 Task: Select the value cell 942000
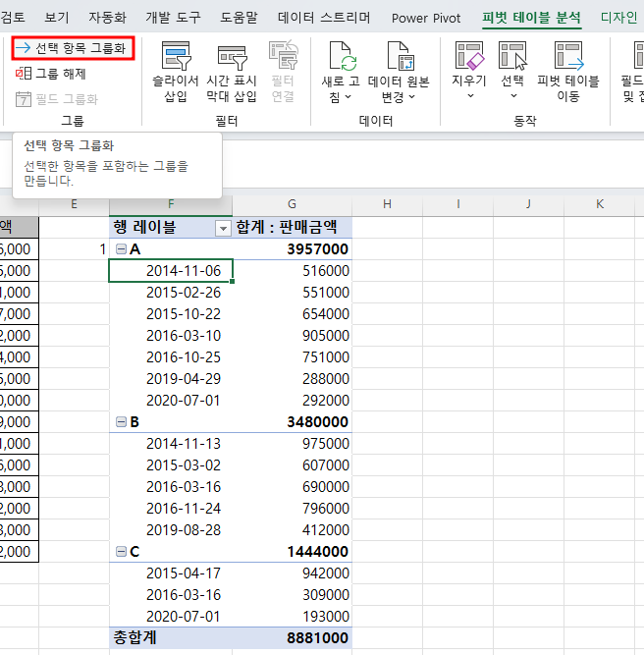pos(292,573)
